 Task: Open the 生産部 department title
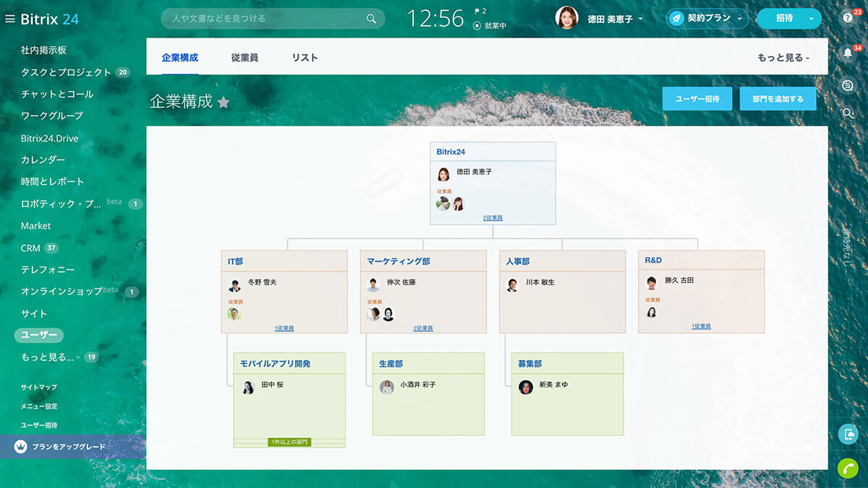pos(391,364)
